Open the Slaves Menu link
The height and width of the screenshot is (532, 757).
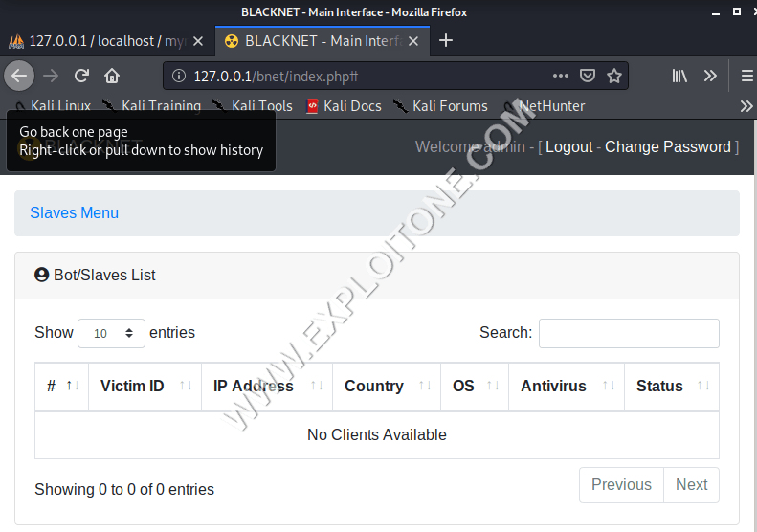(74, 213)
